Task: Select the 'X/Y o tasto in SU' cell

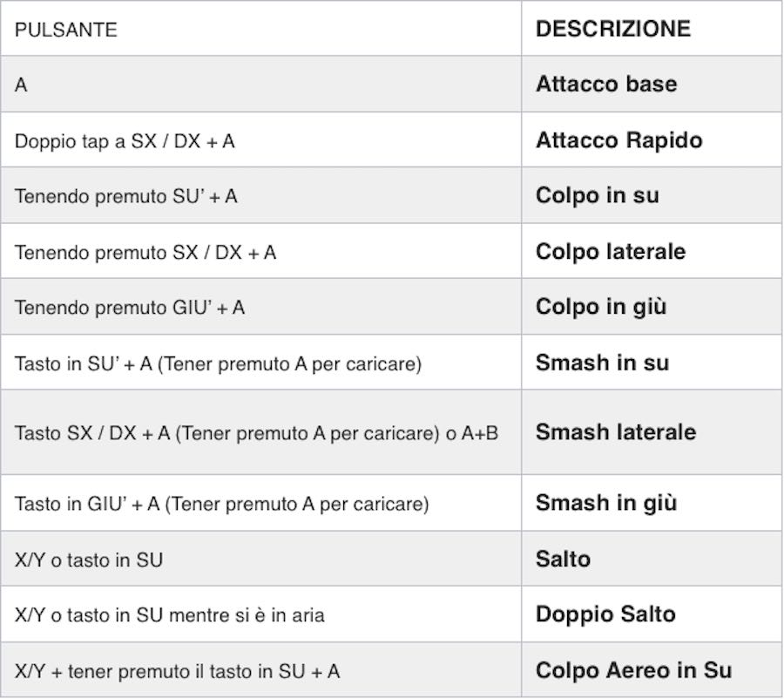Action: point(261,559)
